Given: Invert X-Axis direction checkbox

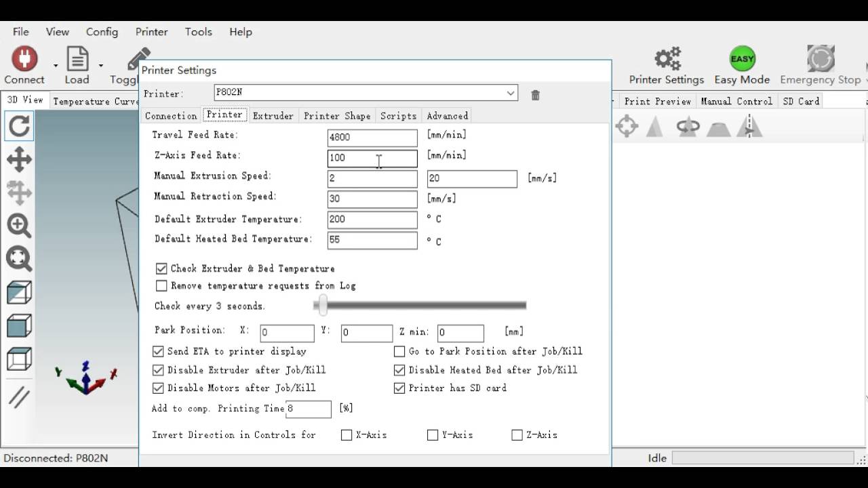Looking at the screenshot, I should click(x=347, y=435).
